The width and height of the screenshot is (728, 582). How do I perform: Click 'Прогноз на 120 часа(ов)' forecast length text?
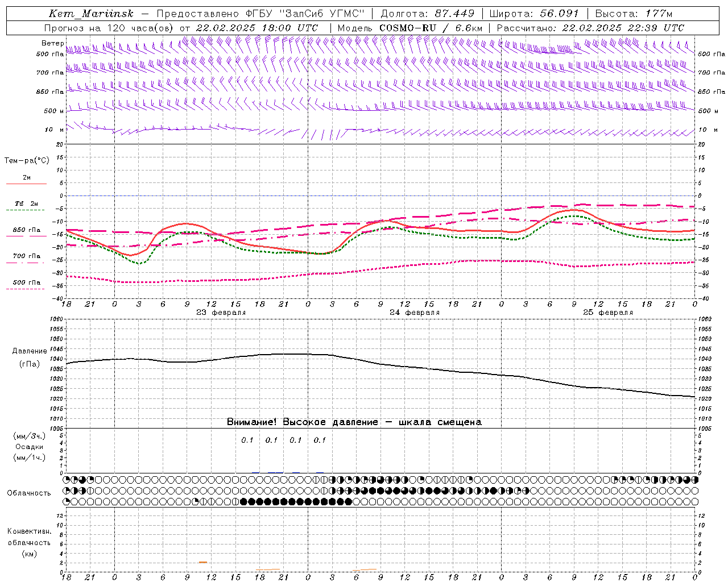110,28
